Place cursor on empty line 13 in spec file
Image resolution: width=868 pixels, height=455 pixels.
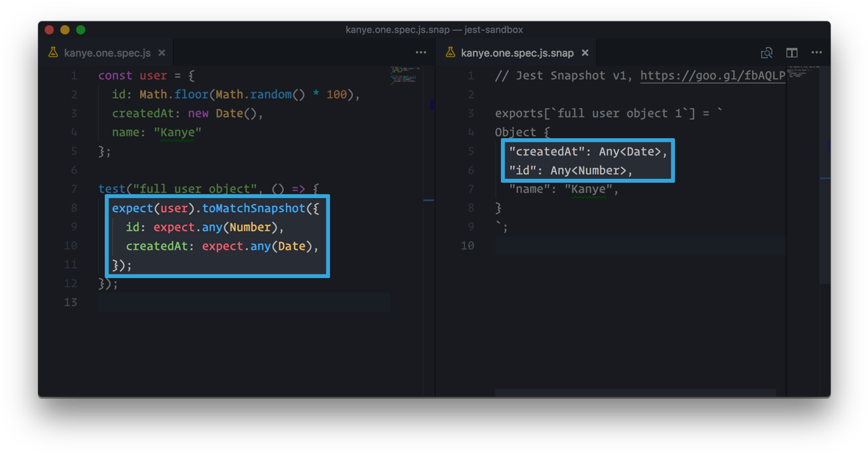tap(242, 302)
